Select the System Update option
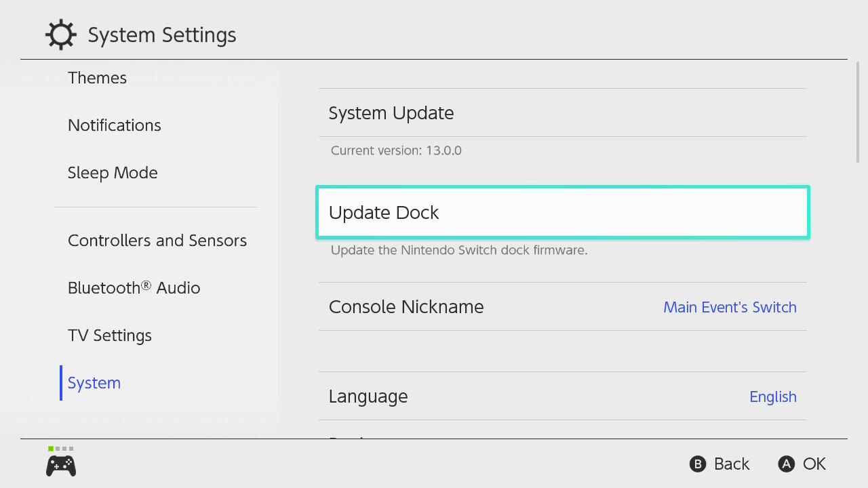The width and height of the screenshot is (868, 488). pyautogui.click(x=391, y=113)
